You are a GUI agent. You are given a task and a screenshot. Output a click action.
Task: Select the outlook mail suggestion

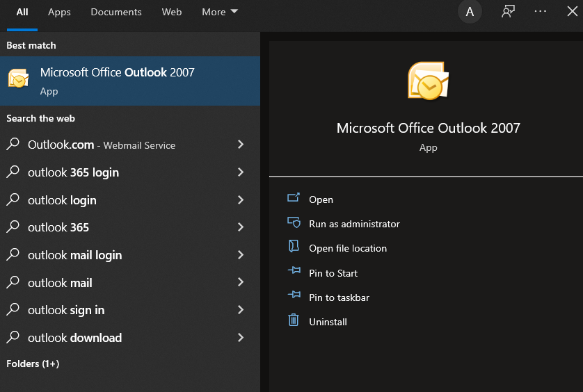click(x=130, y=282)
